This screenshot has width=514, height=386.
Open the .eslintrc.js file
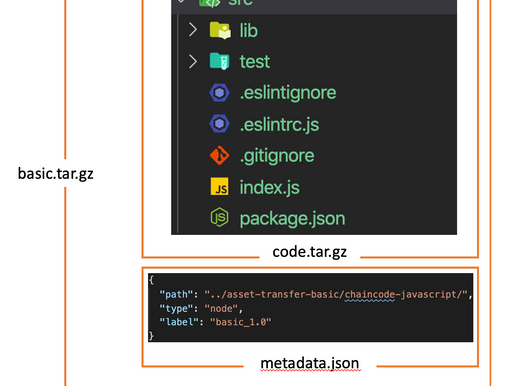click(279, 125)
